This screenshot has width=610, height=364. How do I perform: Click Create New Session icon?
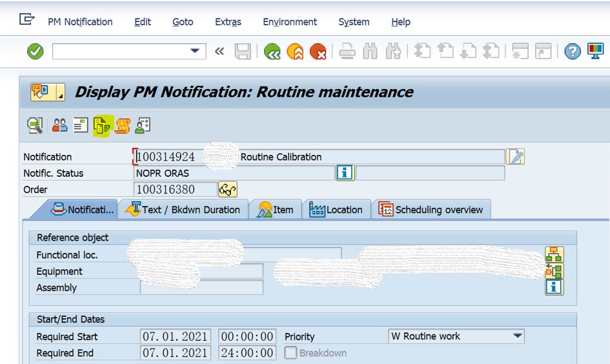click(x=520, y=51)
